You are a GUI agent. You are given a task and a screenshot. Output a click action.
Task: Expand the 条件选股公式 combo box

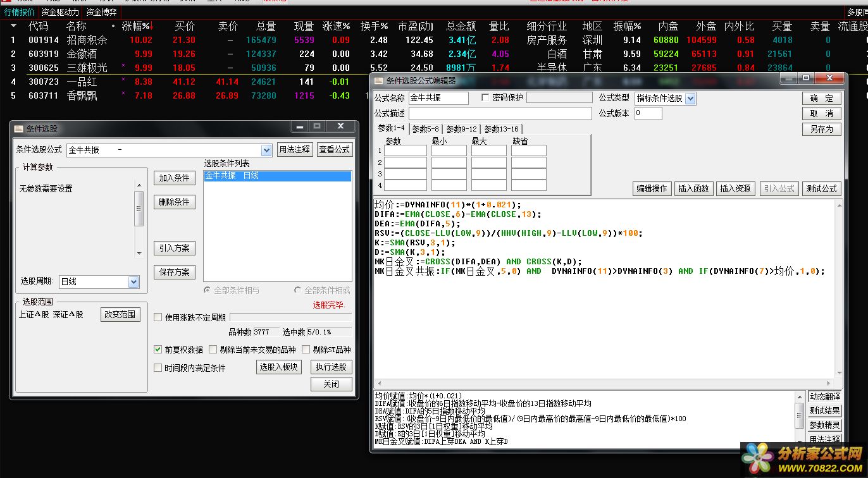(266, 150)
